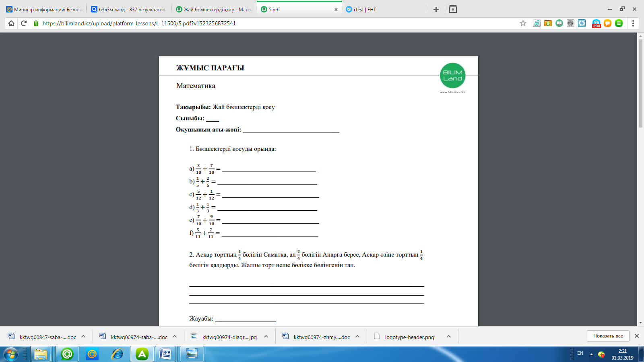Close the downloads bar
Image resolution: width=644 pixels, height=362 pixels.
click(637, 336)
